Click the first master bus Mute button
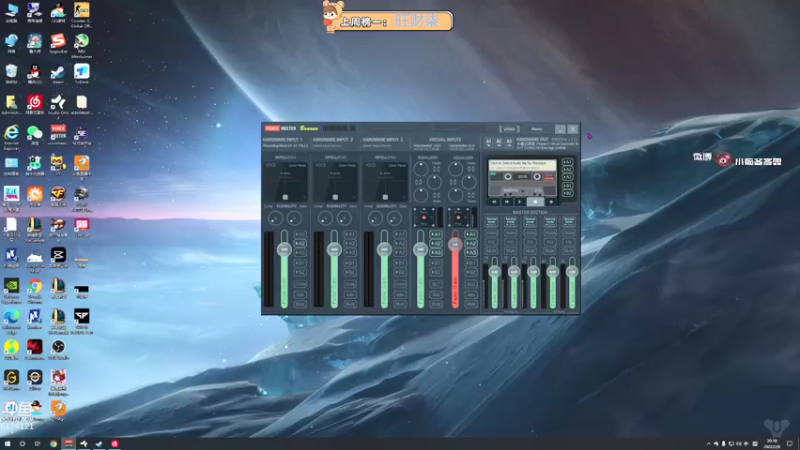Viewport: 800px width, 450px height. [491, 251]
